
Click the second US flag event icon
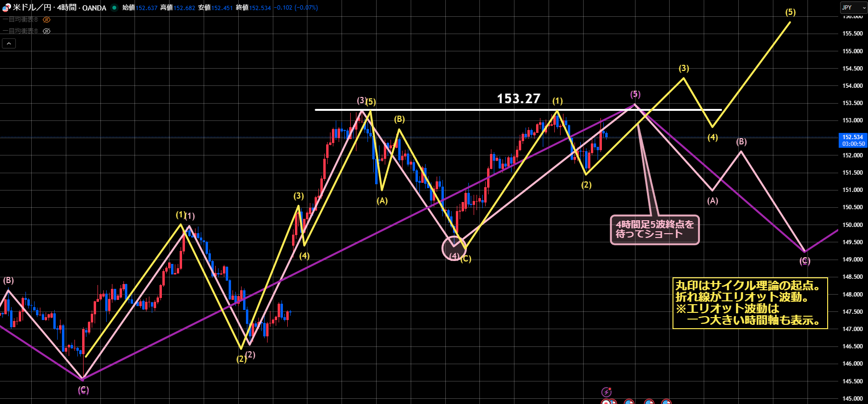tap(629, 402)
